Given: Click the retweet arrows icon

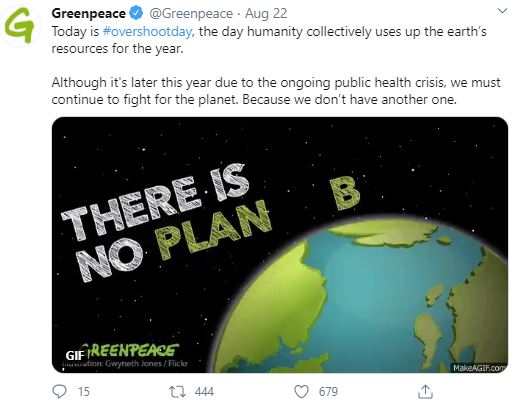Looking at the screenshot, I should pyautogui.click(x=177, y=392).
